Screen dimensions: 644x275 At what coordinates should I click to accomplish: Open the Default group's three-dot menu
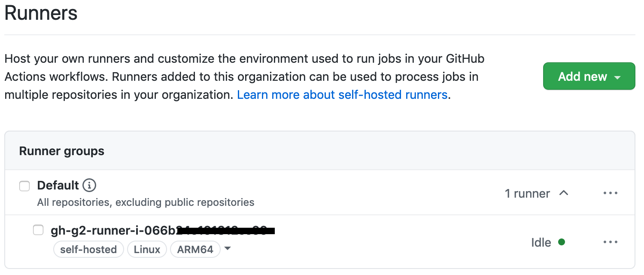(x=610, y=193)
